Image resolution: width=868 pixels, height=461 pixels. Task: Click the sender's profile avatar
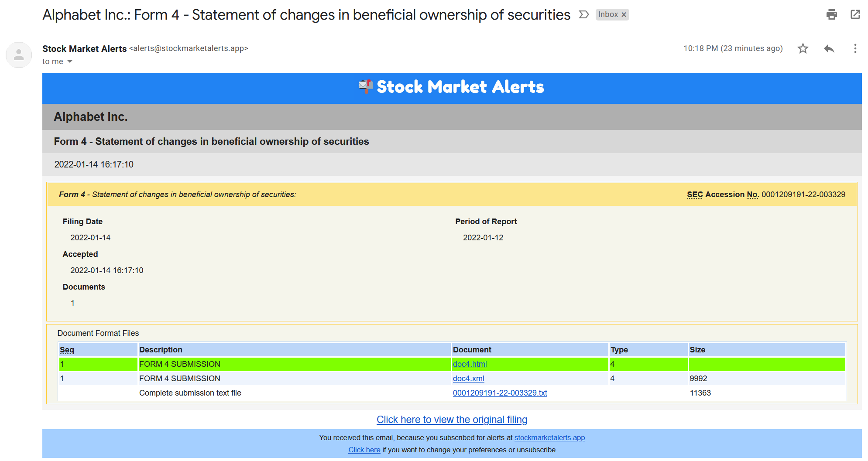(x=19, y=55)
